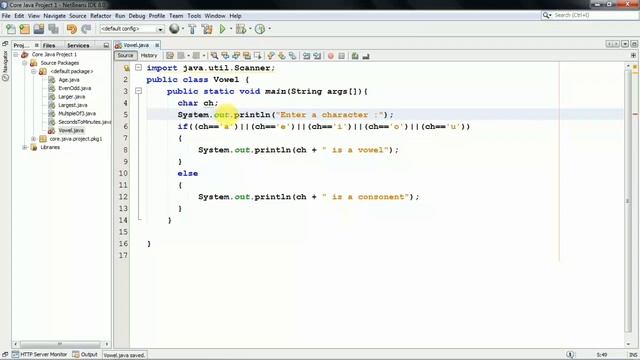640x360 pixels.
Task: Open the HTTP Server Monitor panel
Action: (x=39, y=354)
